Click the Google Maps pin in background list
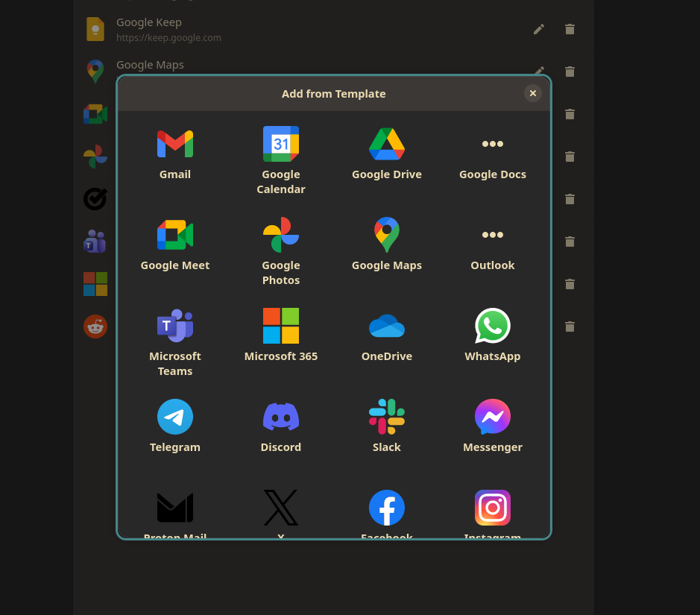700x615 pixels. tap(95, 72)
